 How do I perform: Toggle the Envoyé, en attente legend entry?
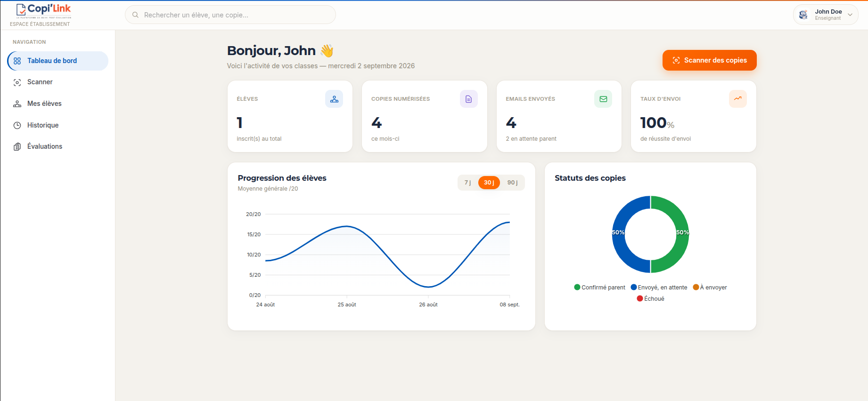coord(659,288)
